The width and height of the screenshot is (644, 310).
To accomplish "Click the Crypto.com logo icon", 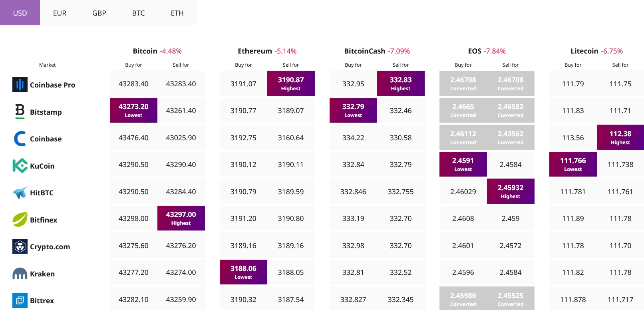I will click(x=20, y=246).
